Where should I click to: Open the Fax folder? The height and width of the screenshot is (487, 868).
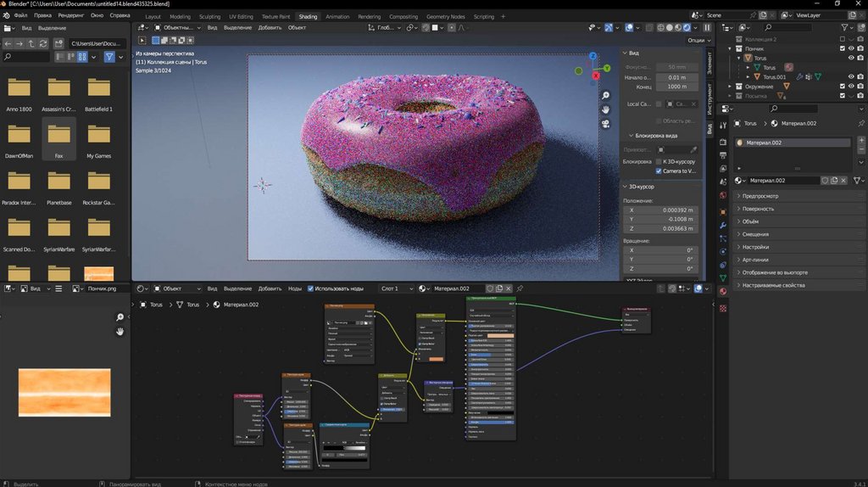[x=58, y=135]
